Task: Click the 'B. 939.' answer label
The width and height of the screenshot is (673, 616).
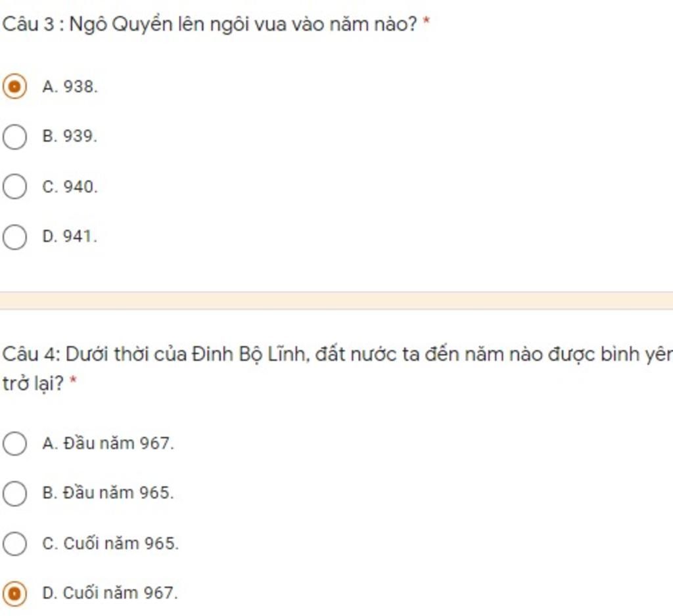Action: coord(70,137)
